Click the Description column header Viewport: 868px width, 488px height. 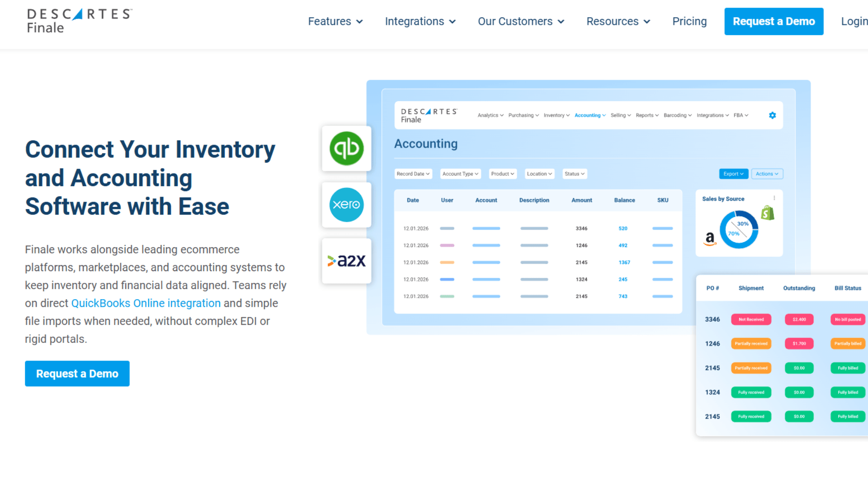(534, 200)
